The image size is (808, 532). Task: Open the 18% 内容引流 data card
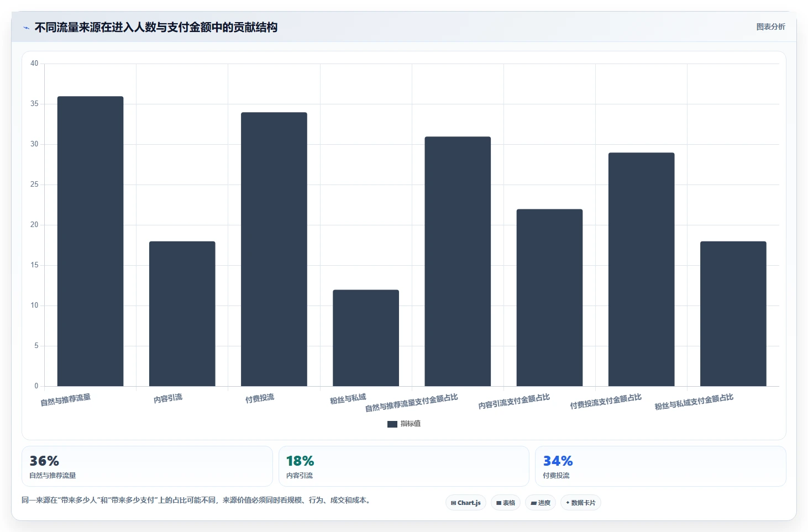click(x=404, y=466)
